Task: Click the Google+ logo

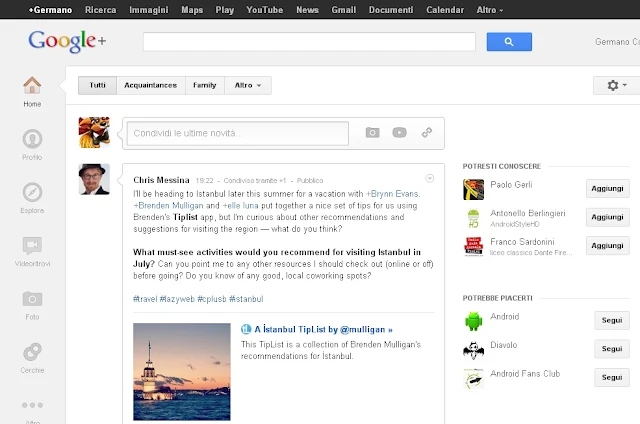Action: coord(67,41)
